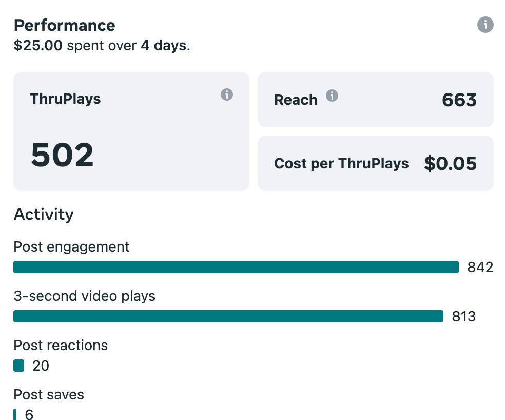Viewport: 505px width, 420px height.
Task: Click the "$25.00 spent over 4 days" text
Action: click(x=102, y=46)
